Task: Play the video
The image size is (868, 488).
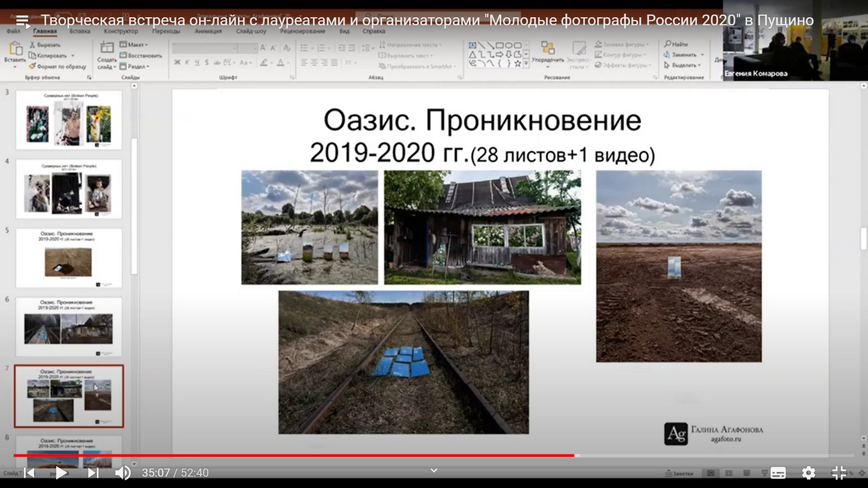Action: pos(61,473)
